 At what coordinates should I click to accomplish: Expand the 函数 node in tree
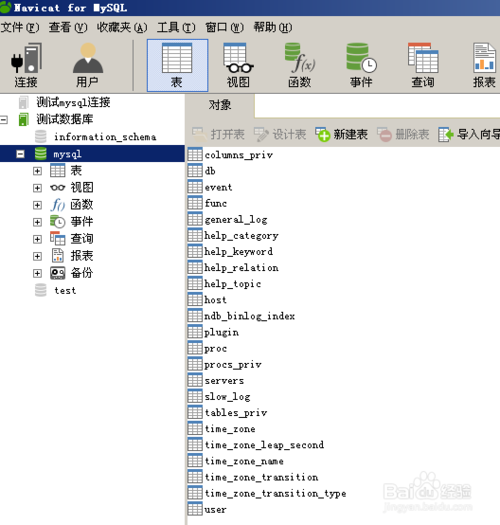point(37,205)
